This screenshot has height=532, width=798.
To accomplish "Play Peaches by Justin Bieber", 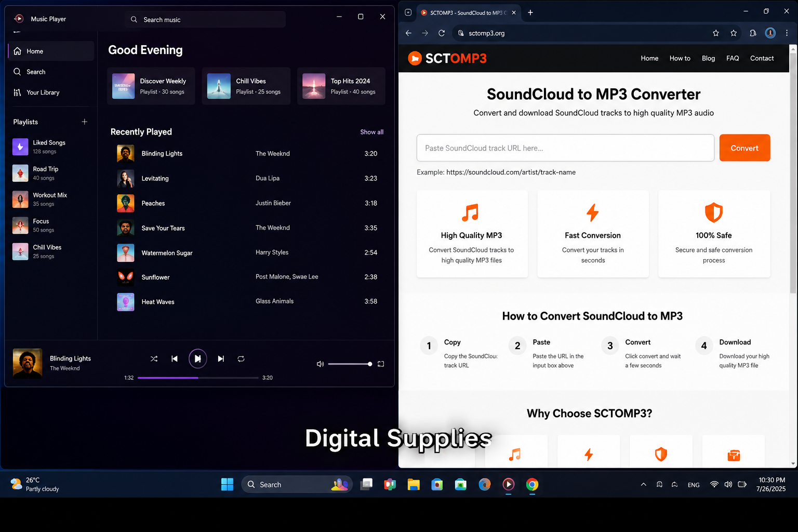I will pos(247,203).
